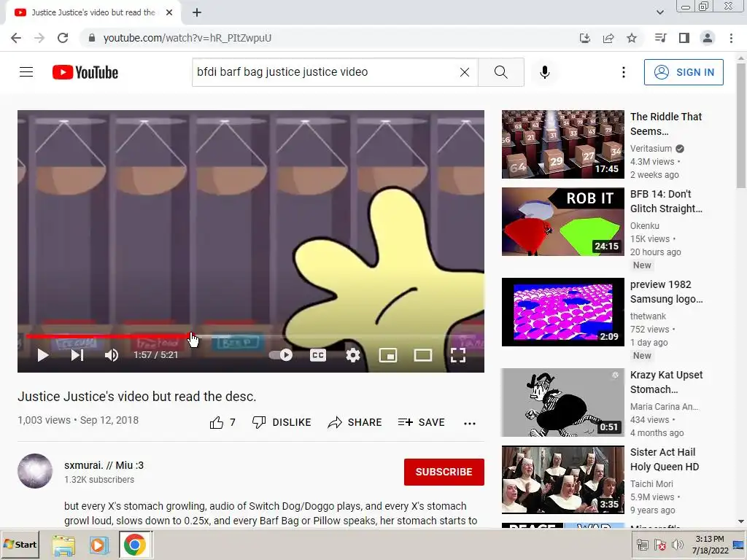Viewport: 747px width, 560px height.
Task: Toggle closed captions
Action: (318, 355)
